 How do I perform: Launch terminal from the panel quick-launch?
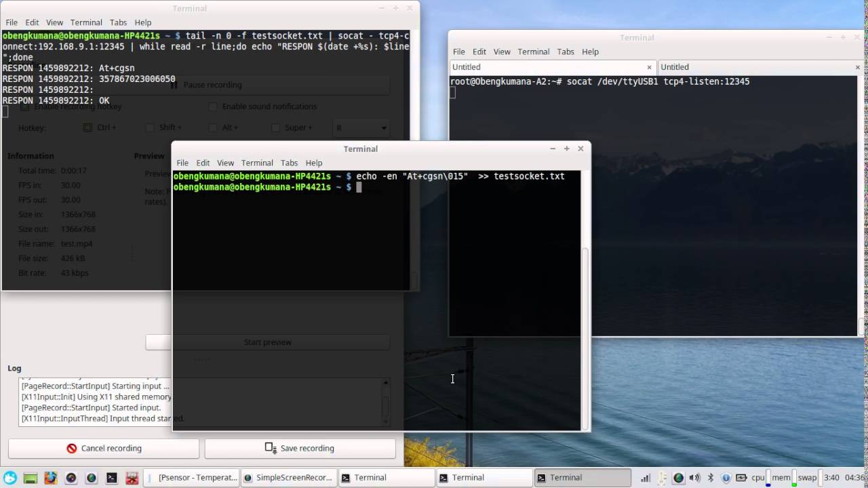112,478
